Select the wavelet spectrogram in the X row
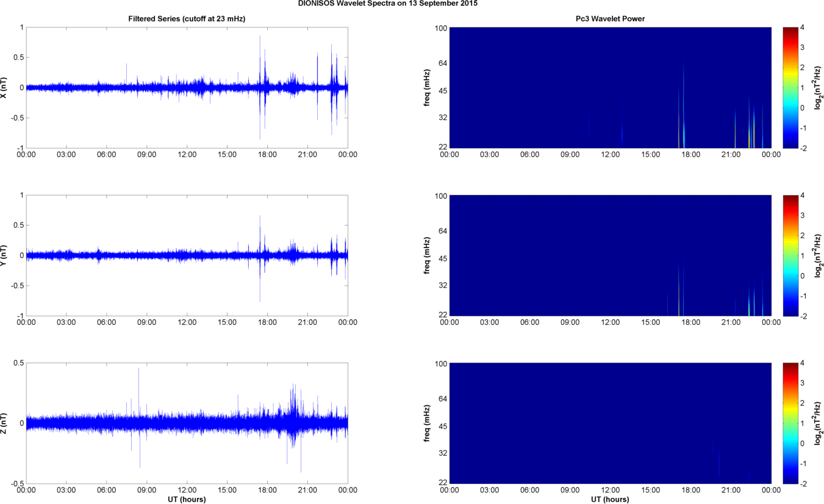Image resolution: width=824 pixels, height=504 pixels. tap(611, 88)
